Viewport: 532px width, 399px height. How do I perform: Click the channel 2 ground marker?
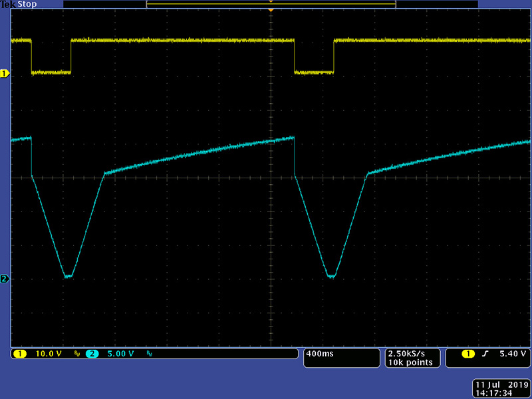pyautogui.click(x=5, y=279)
